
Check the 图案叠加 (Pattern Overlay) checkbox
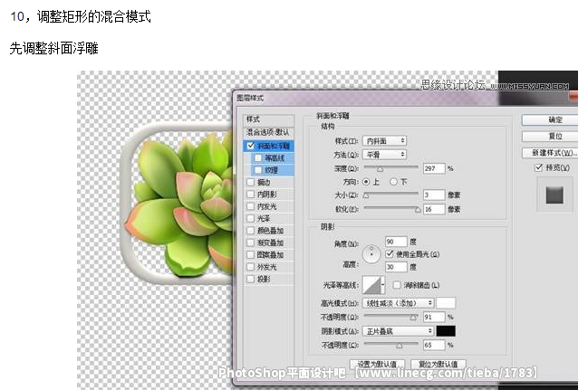pyautogui.click(x=250, y=255)
